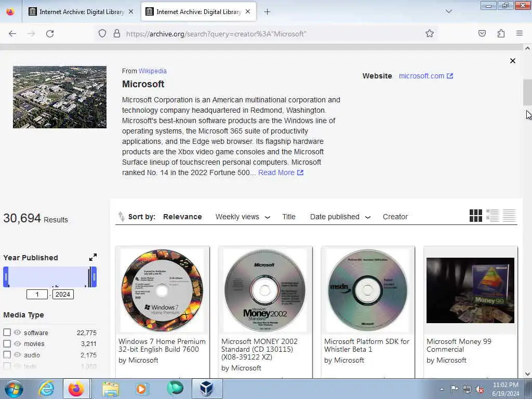Visit the microsoft.com website link

(x=426, y=76)
